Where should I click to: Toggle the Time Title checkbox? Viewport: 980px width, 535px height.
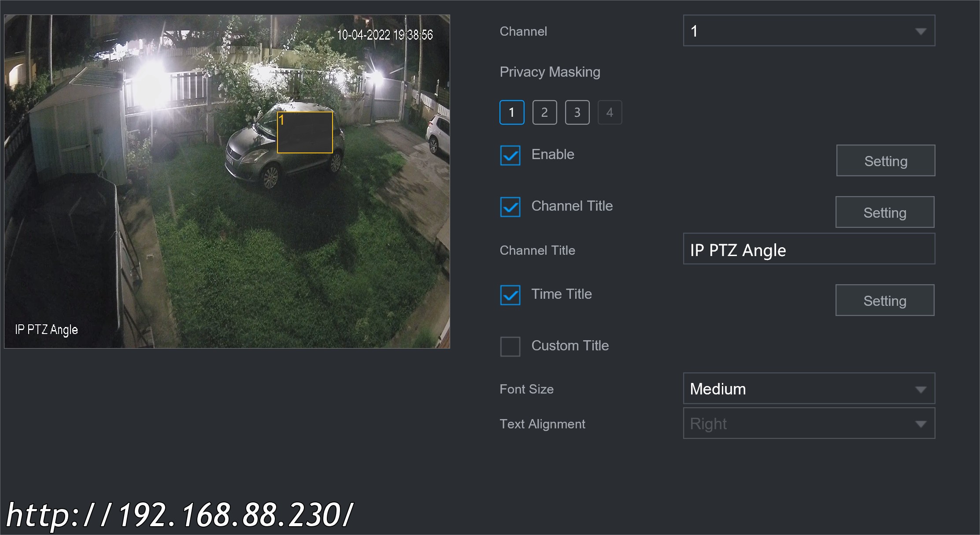click(510, 295)
